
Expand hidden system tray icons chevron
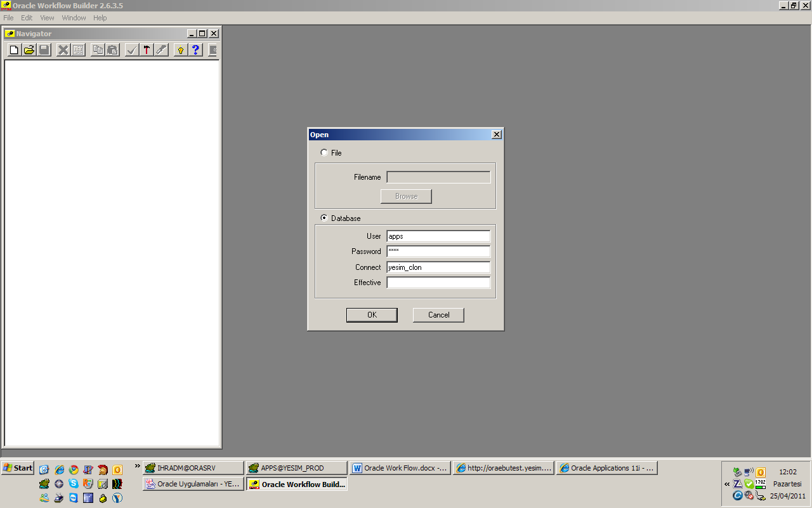pos(727,484)
